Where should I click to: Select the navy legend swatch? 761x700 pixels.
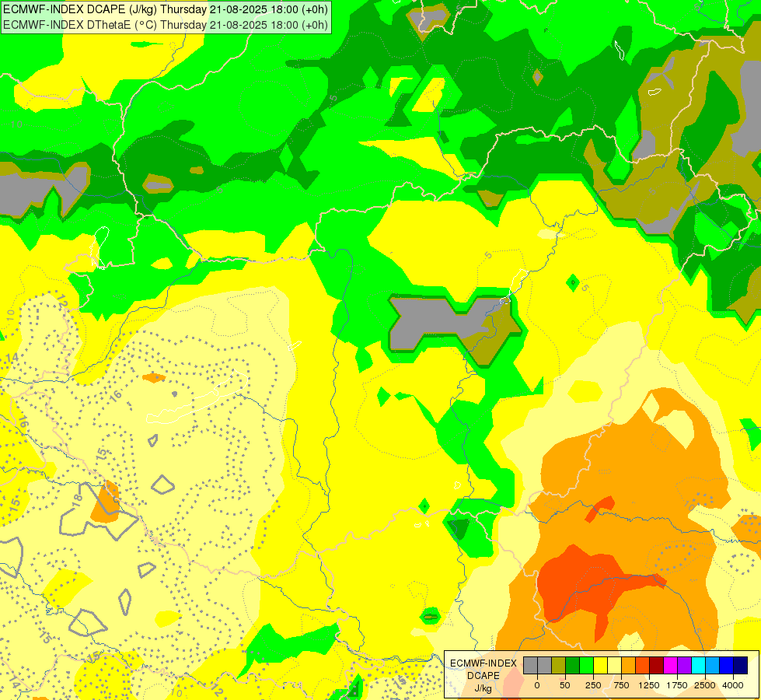click(x=740, y=665)
